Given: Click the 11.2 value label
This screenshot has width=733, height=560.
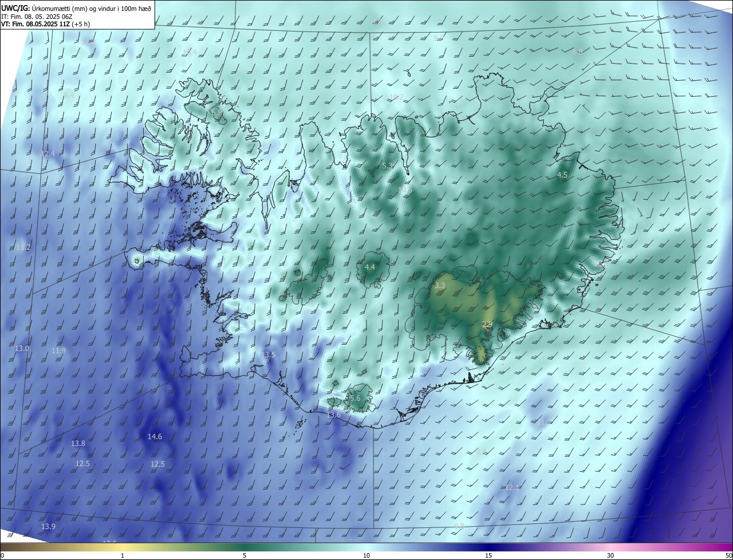Looking at the screenshot, I should (x=24, y=247).
